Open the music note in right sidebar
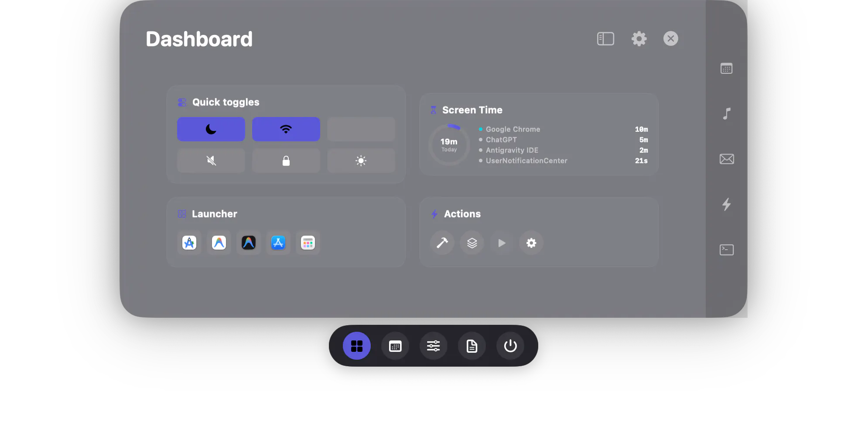This screenshot has width=868, height=447. [727, 114]
